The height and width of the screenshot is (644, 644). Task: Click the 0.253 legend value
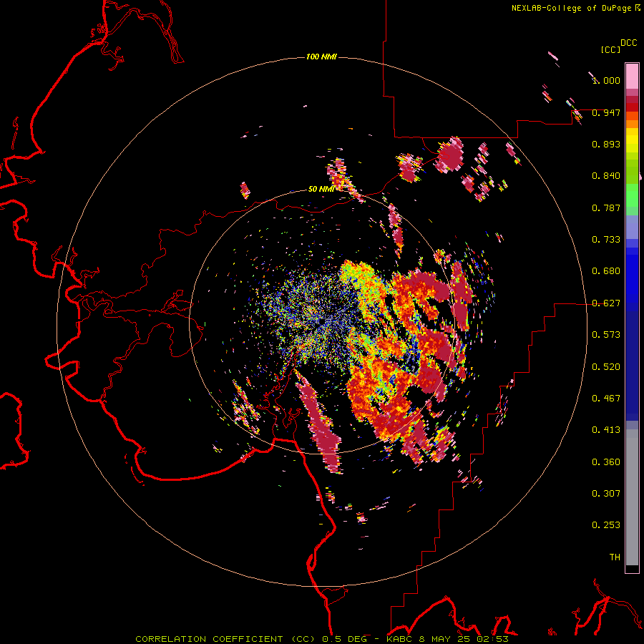(606, 525)
